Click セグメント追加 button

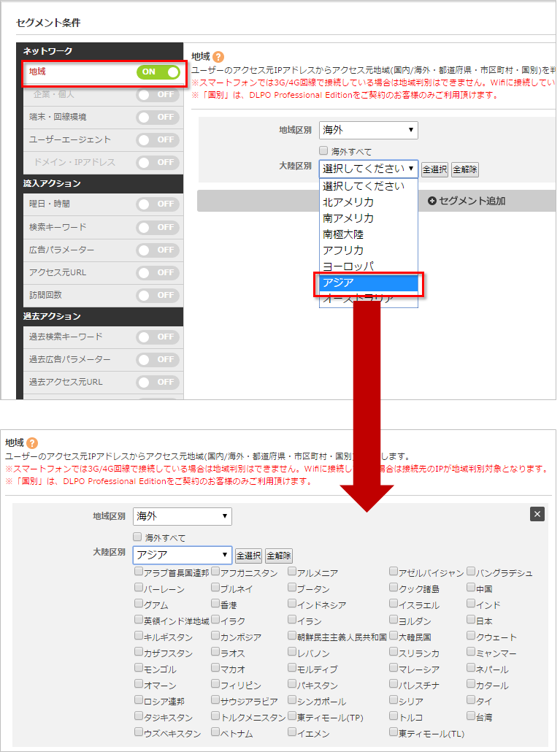pos(467,201)
